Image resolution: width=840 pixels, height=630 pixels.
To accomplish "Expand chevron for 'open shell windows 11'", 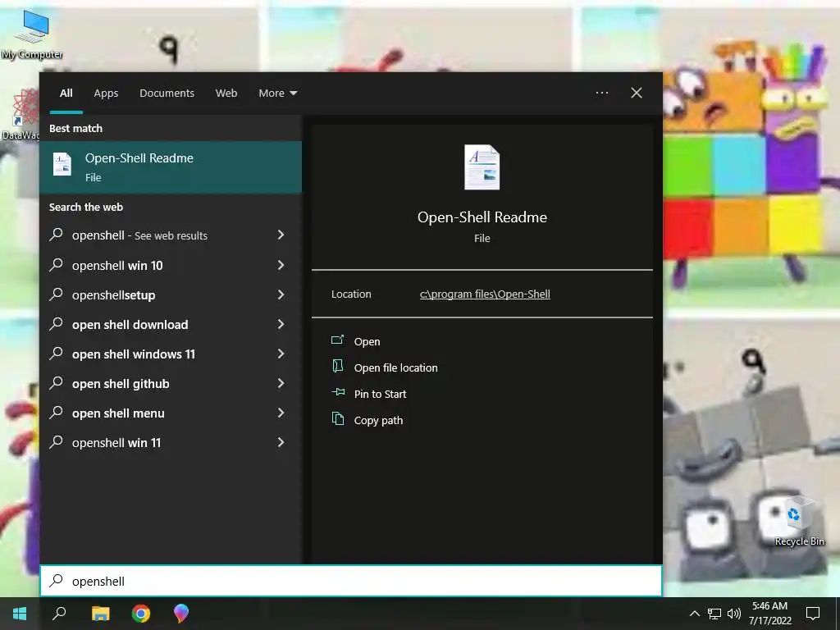I will [281, 353].
